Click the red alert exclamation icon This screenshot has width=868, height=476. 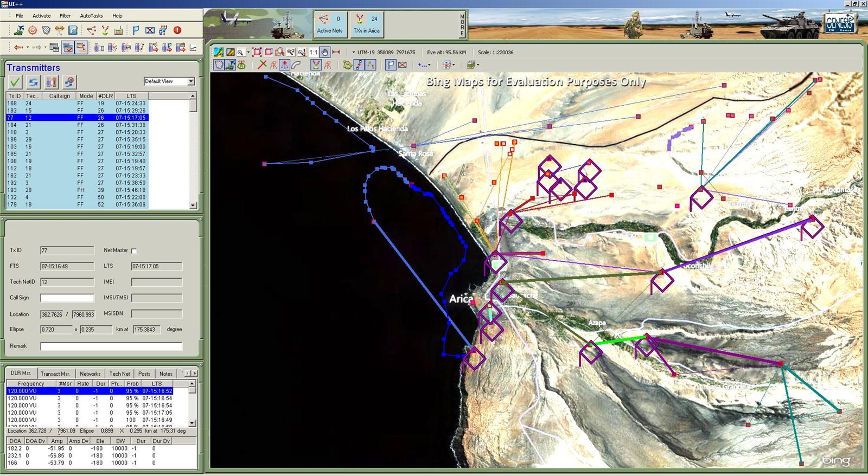pyautogui.click(x=177, y=30)
